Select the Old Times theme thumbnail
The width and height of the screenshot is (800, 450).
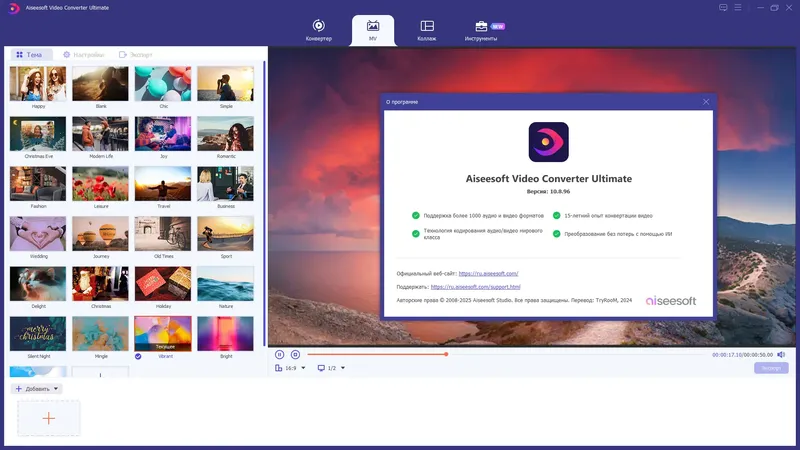click(x=163, y=234)
